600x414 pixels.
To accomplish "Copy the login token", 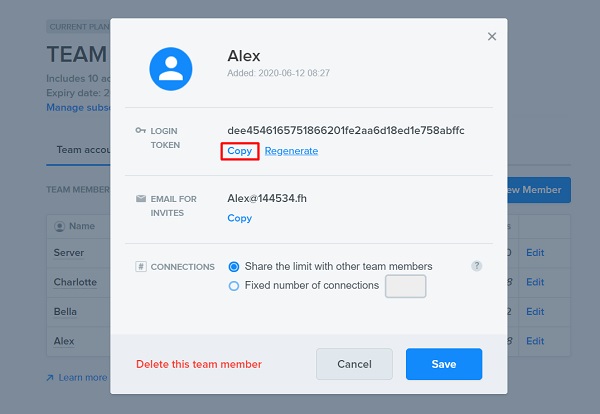I will tap(240, 151).
